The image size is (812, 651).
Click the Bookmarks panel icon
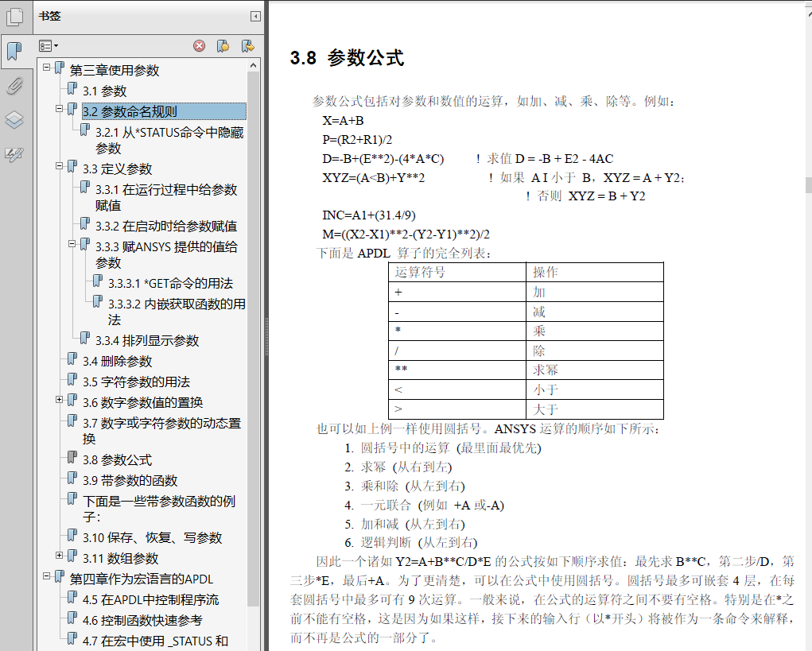coord(14,52)
